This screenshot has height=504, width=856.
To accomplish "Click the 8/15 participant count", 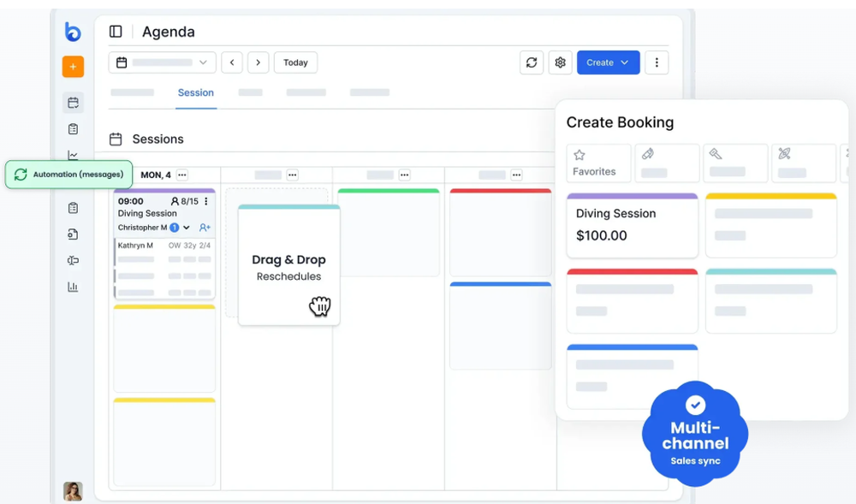I will 185,201.
